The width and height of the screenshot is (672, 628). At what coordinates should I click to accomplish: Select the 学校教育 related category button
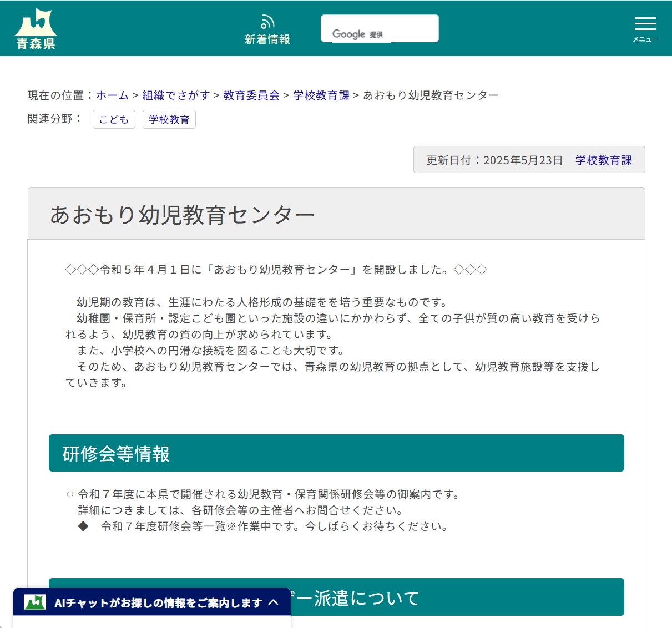169,119
